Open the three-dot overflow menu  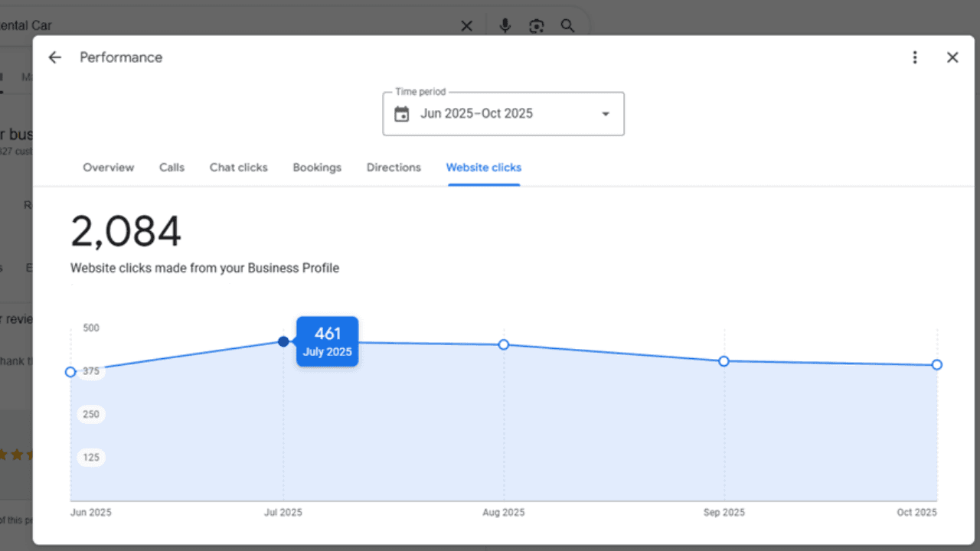pos(915,57)
